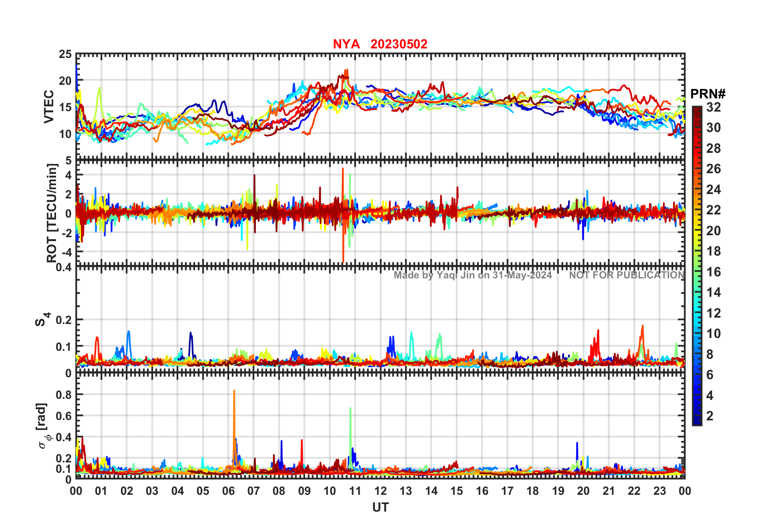This screenshot has width=761, height=532.
Task: Click the colorbar tick label '8'
Action: (710, 354)
